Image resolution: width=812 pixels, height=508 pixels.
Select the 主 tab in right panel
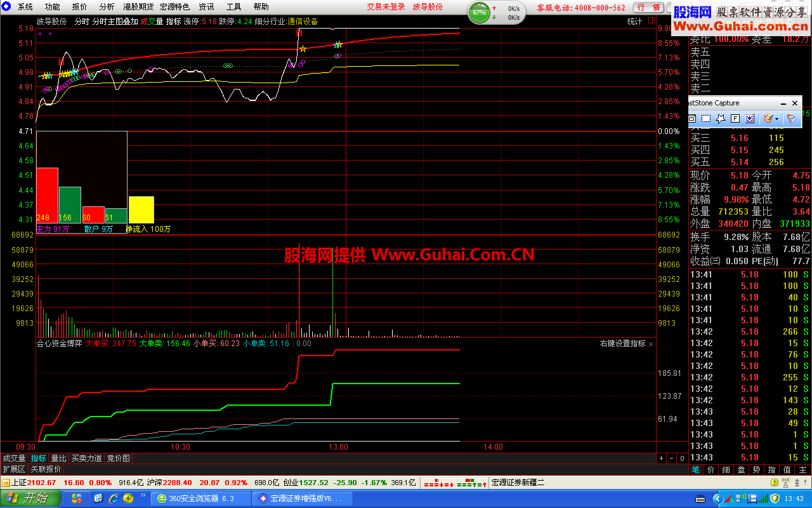coord(802,469)
